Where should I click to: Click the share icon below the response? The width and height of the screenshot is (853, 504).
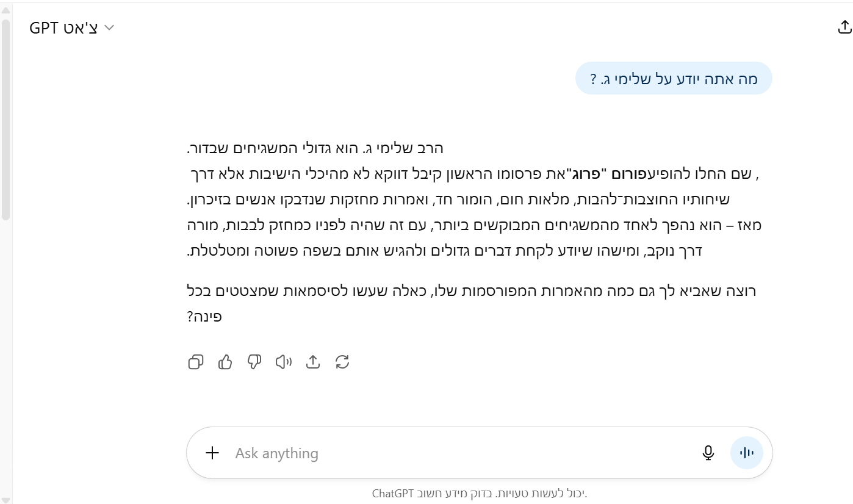tap(313, 362)
